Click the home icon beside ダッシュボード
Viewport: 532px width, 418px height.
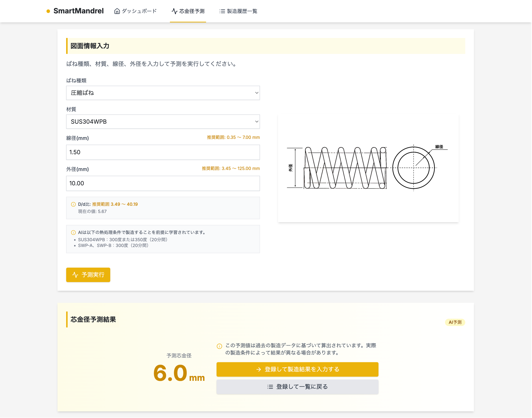coord(117,11)
